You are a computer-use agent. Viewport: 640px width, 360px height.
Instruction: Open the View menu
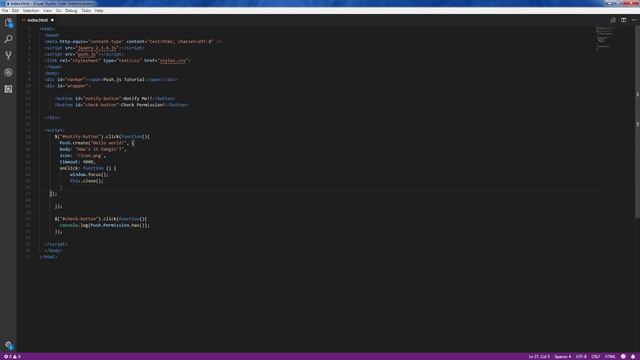(47, 11)
